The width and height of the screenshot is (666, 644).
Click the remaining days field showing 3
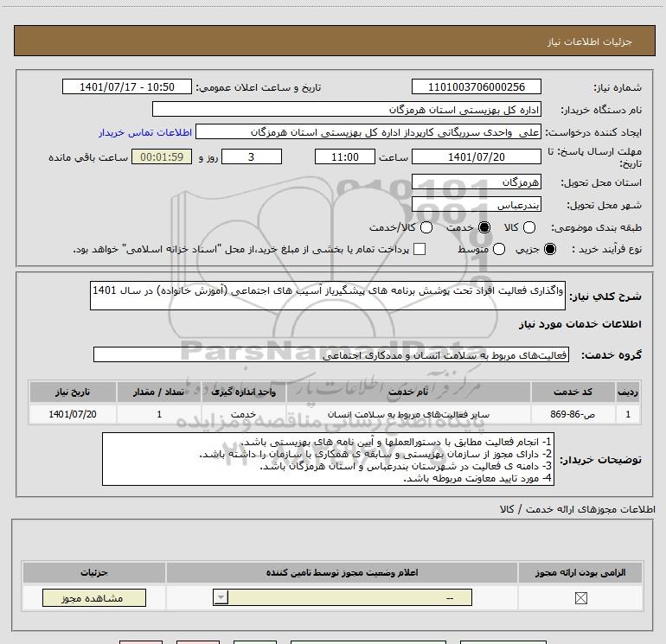click(x=252, y=156)
